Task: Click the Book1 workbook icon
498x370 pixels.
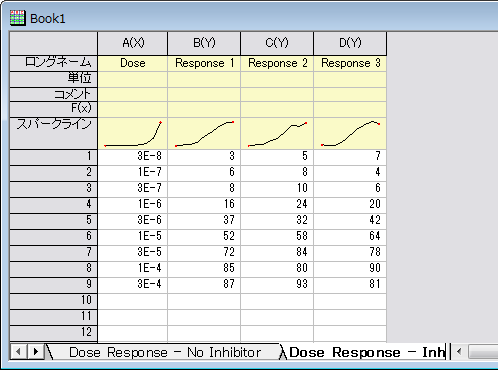Action: click(17, 18)
